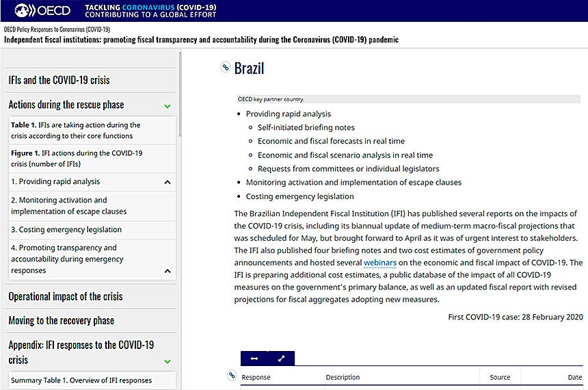Toggle the chevron next to 'Providing rapid analysis'
588x390 pixels.
click(x=168, y=183)
